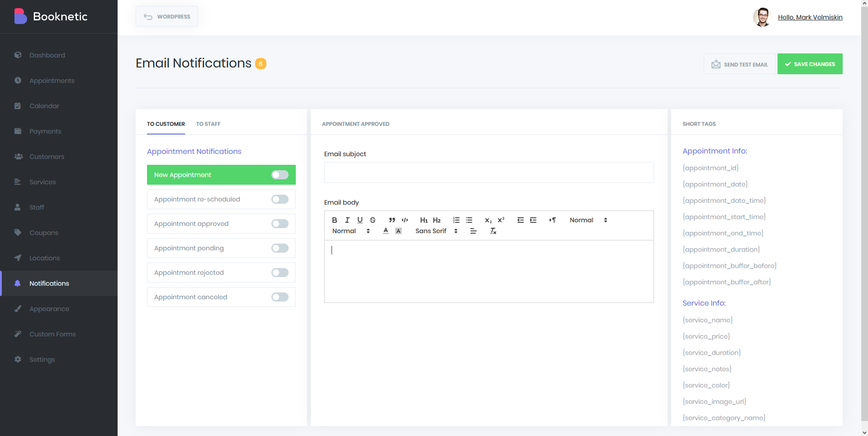This screenshot has height=436, width=868.
Task: Click the Notifications bell icon
Action: (x=18, y=283)
